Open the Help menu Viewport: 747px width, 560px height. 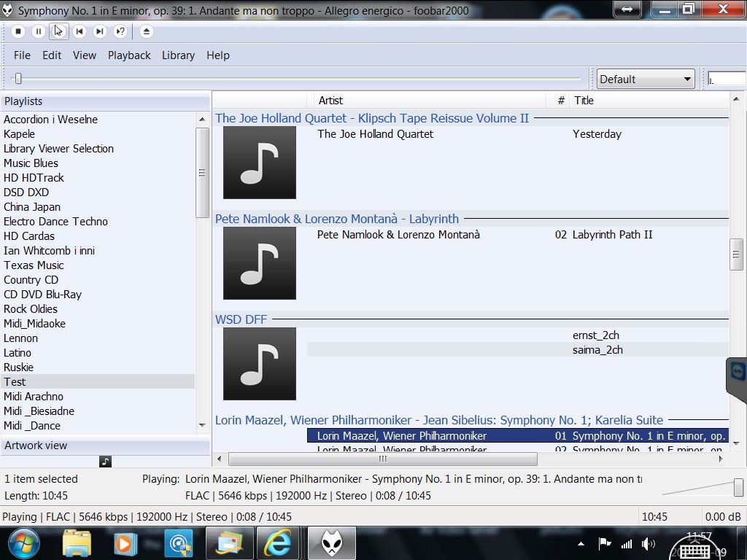(x=217, y=55)
